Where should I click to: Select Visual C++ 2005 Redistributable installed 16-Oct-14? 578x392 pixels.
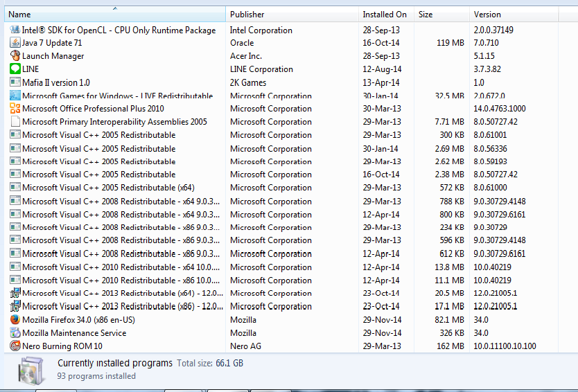click(x=99, y=175)
